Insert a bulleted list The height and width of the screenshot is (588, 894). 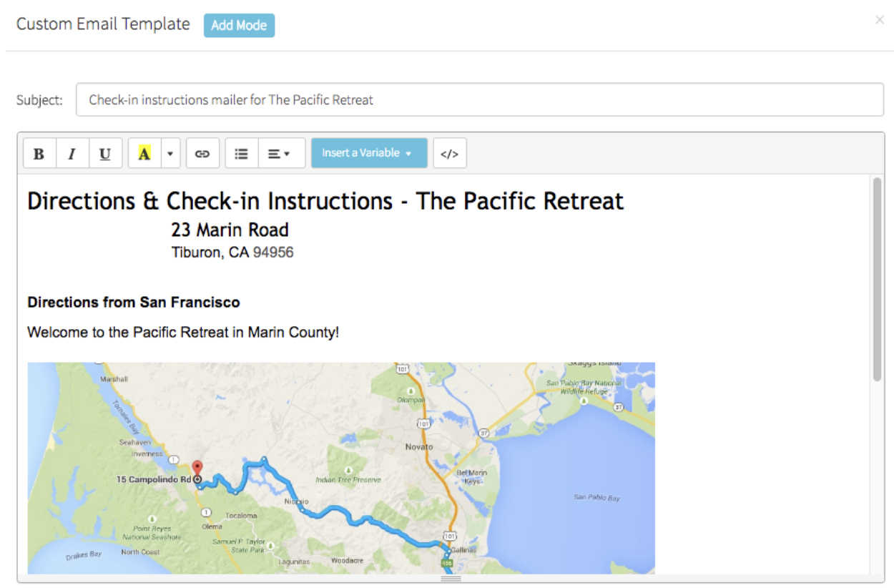pos(242,154)
